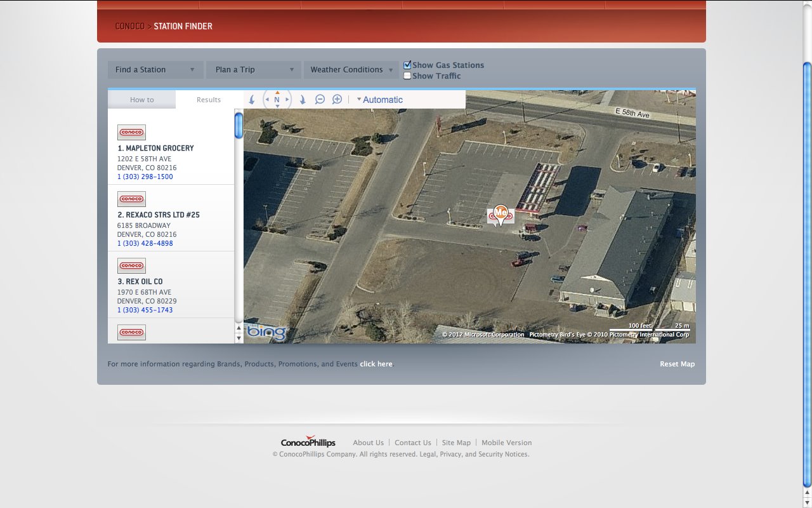The width and height of the screenshot is (812, 508).
Task: Click the results list scrollbar thumb
Action: (239, 125)
